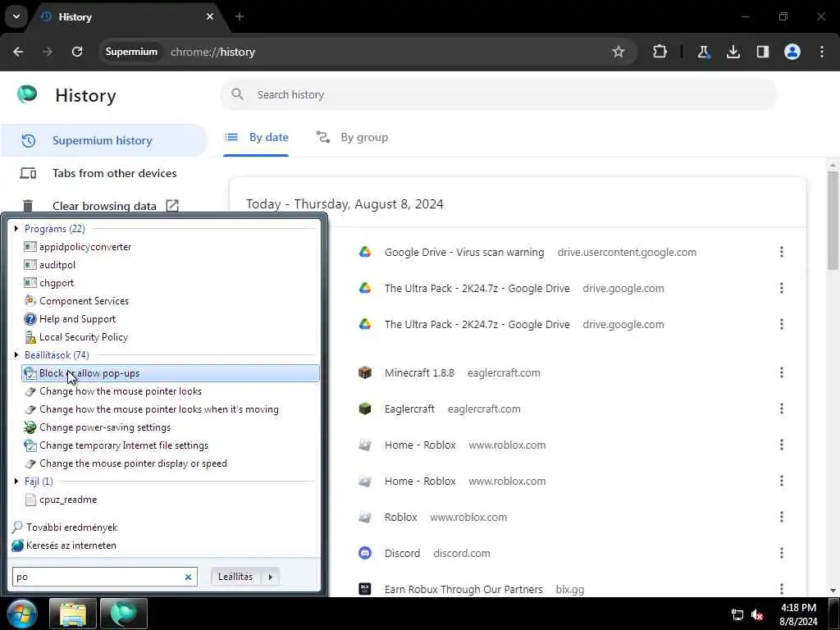Collapse the Beállítások (74) group
Image resolution: width=840 pixels, height=630 pixels.
[16, 355]
